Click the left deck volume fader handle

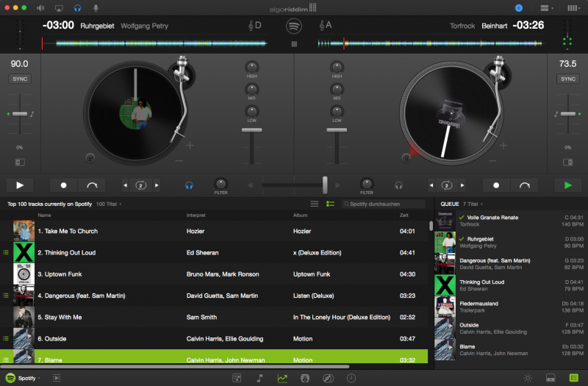click(x=251, y=130)
